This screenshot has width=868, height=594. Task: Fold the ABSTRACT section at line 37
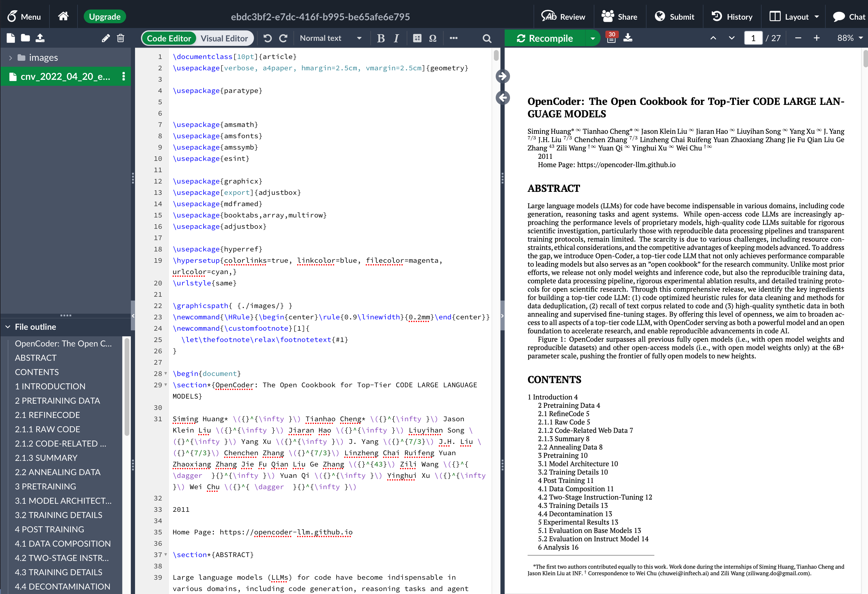click(x=166, y=554)
